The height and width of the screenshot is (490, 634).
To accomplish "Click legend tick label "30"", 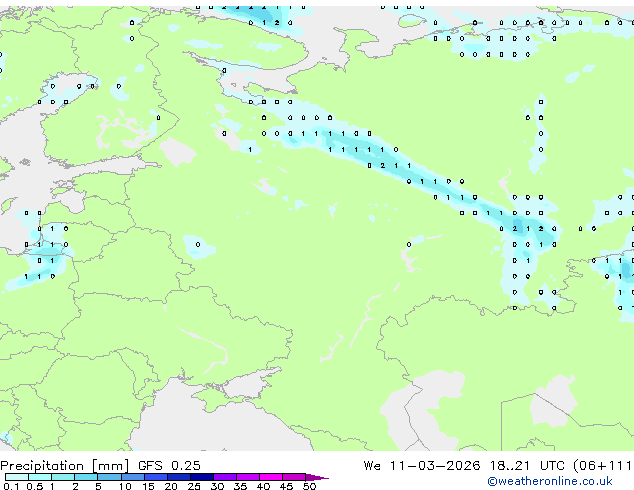I will tap(217, 486).
